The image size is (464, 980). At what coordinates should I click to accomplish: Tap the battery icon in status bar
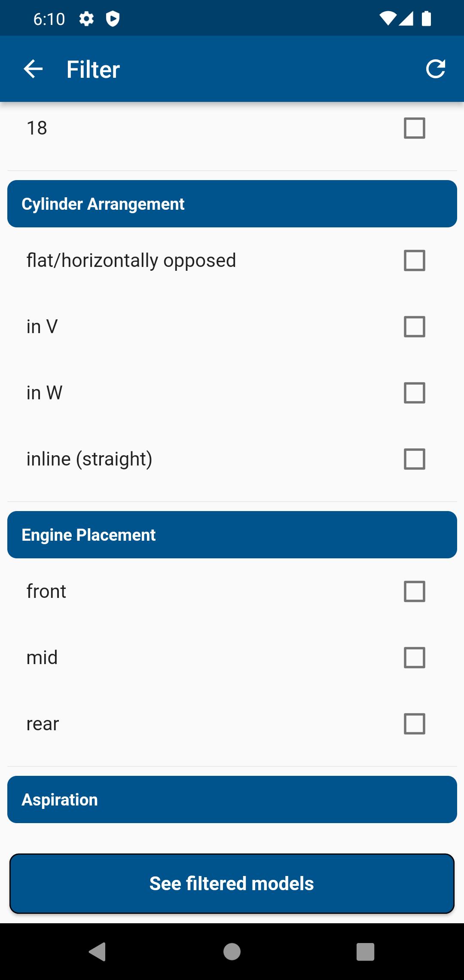(x=426, y=19)
